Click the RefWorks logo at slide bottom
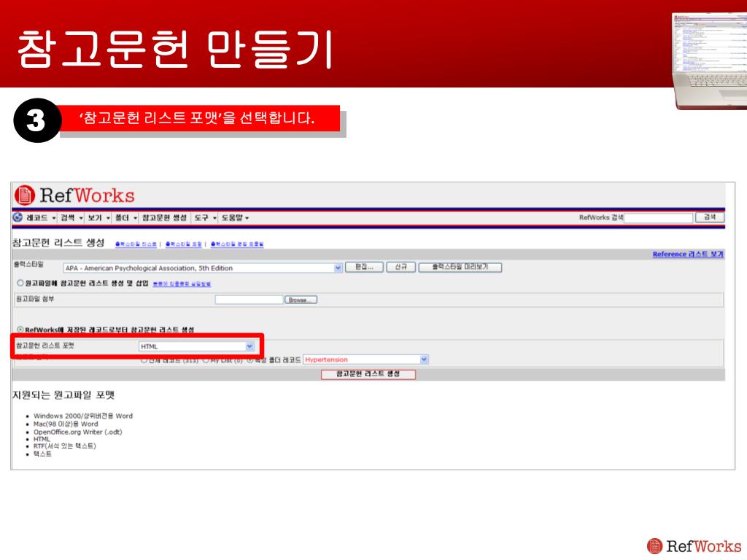Viewport: 747px width, 560px height. (694, 545)
